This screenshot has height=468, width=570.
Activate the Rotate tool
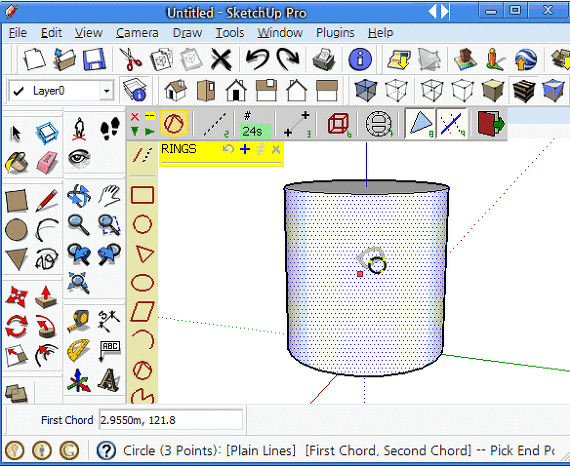[x=16, y=326]
